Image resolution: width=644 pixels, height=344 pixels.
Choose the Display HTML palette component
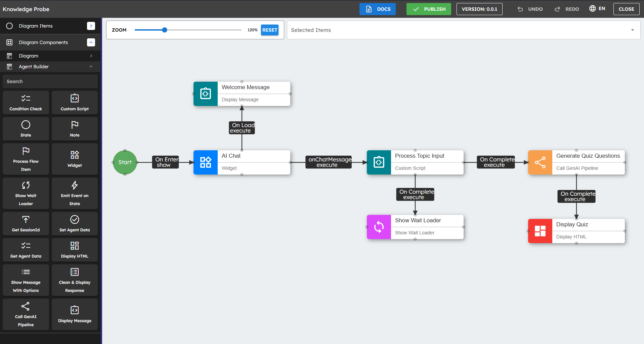click(x=75, y=250)
